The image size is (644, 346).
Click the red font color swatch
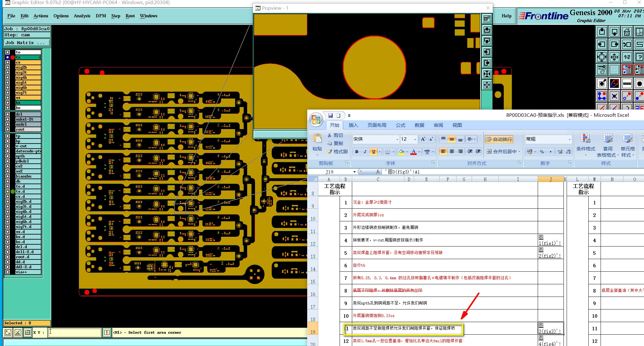point(414,152)
